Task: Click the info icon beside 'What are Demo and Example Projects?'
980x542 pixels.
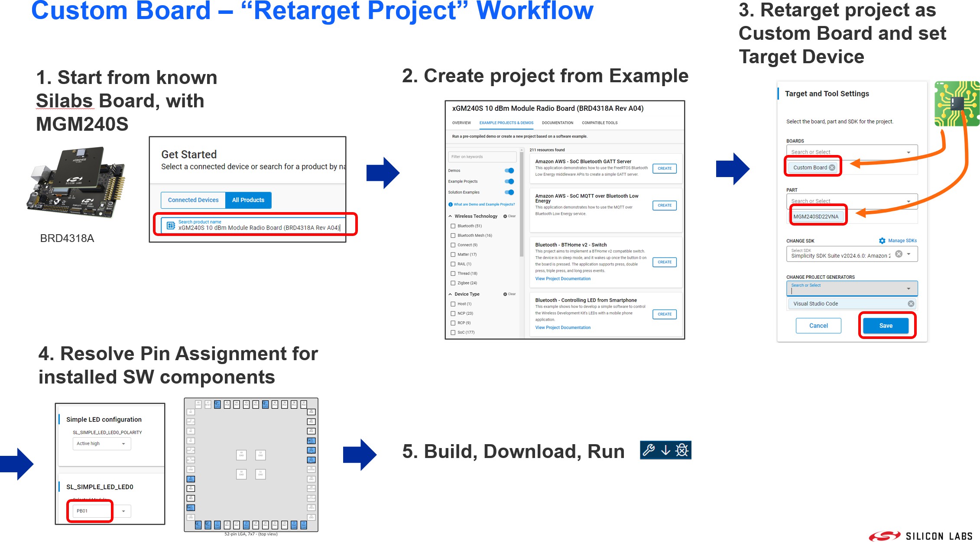Action: tap(451, 204)
